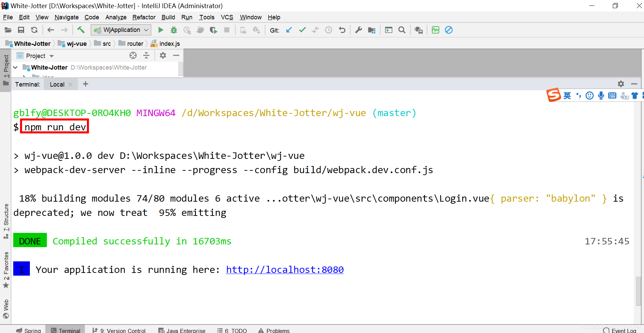Run WjApplication with the green play icon
The width and height of the screenshot is (644, 333).
(161, 30)
